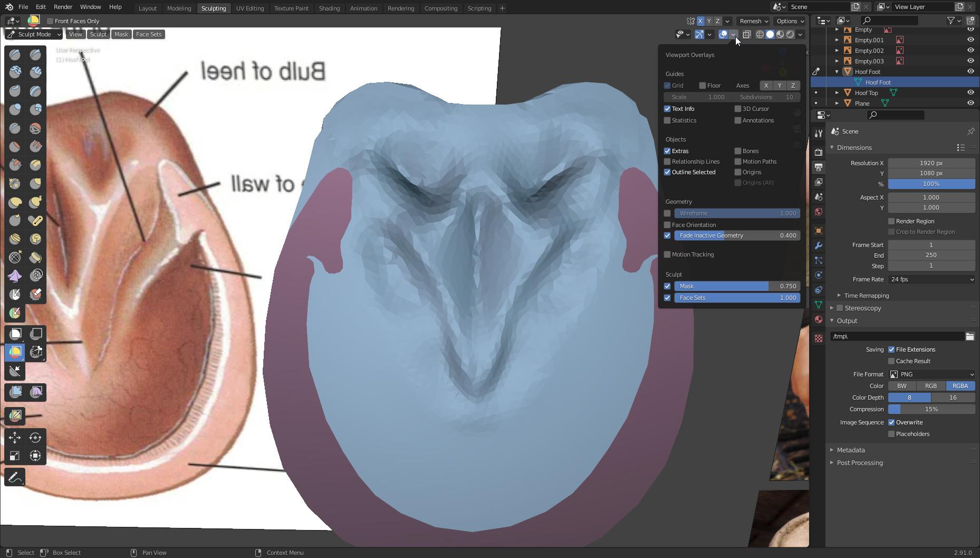Click the RGBA color mode button

coord(960,386)
